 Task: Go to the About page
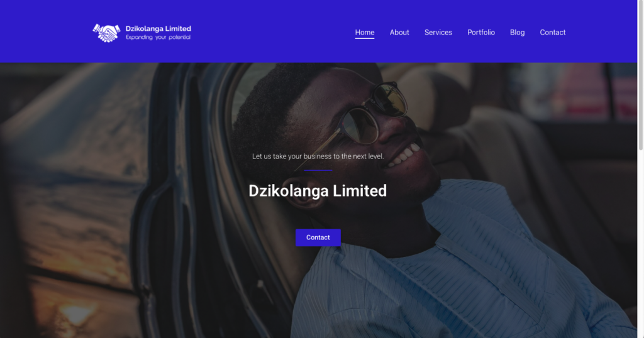399,33
